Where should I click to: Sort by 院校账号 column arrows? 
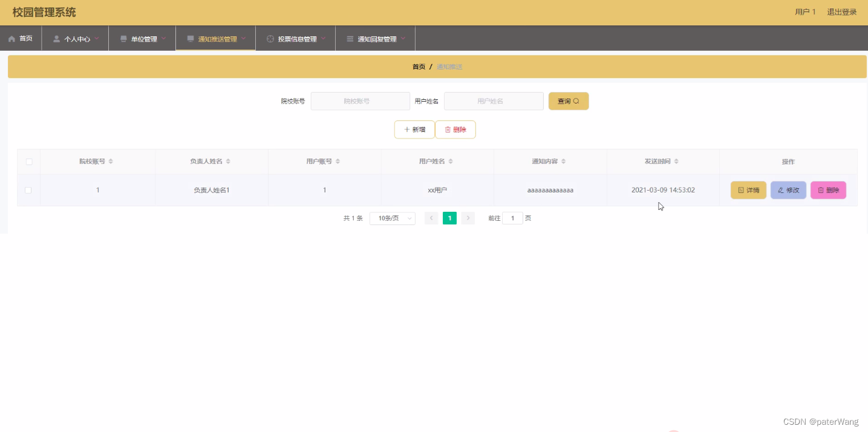pos(111,162)
